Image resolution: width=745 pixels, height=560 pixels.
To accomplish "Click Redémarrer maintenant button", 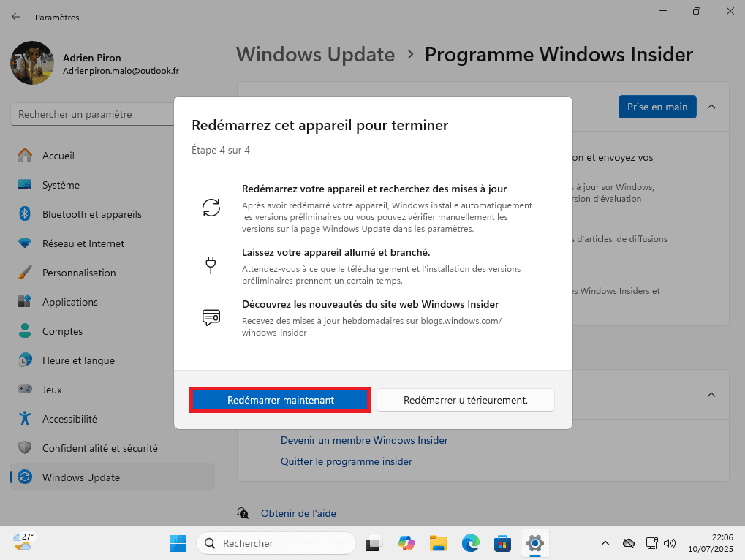I will tap(280, 400).
